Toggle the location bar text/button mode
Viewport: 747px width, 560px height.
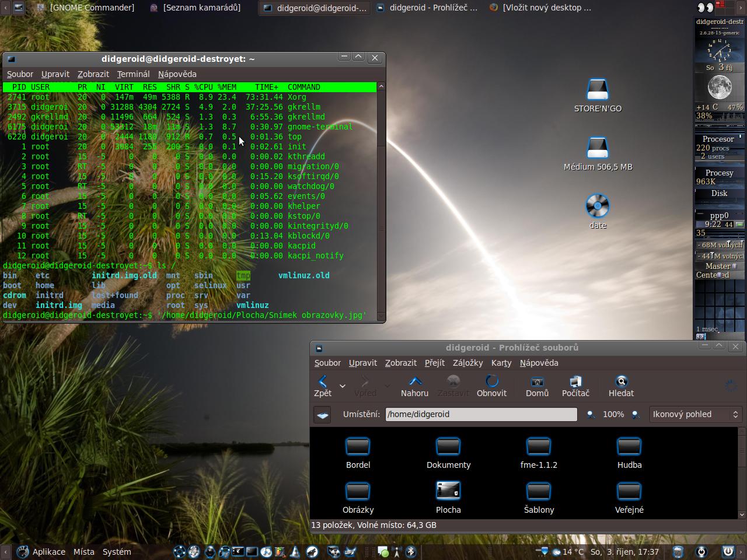tap(322, 414)
